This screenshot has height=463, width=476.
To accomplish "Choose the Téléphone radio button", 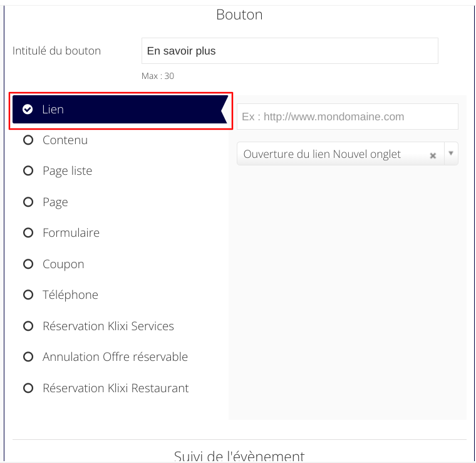I will (x=28, y=295).
